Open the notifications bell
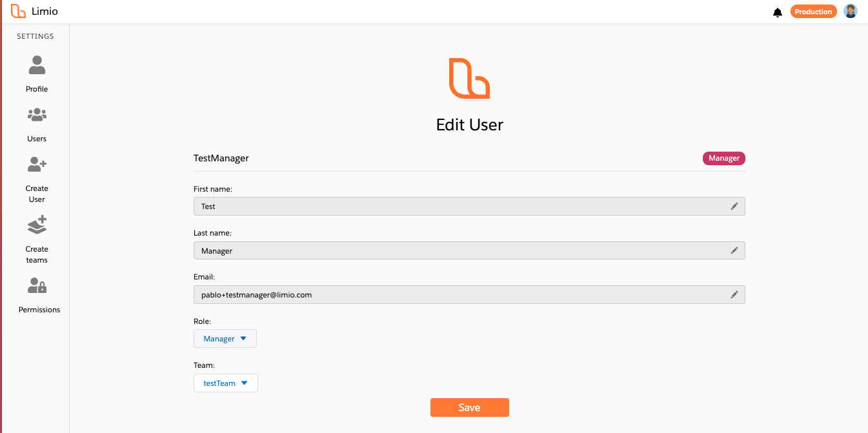The height and width of the screenshot is (433, 868). (778, 12)
